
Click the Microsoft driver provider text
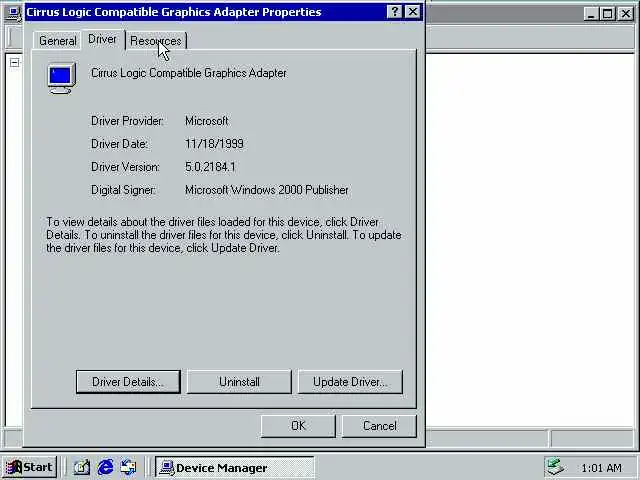pos(207,121)
